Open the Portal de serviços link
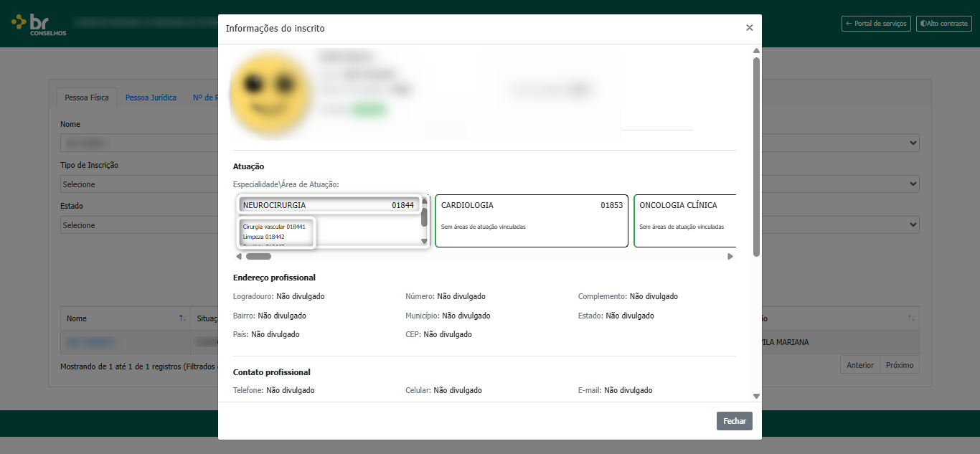This screenshot has height=454, width=980. (876, 24)
